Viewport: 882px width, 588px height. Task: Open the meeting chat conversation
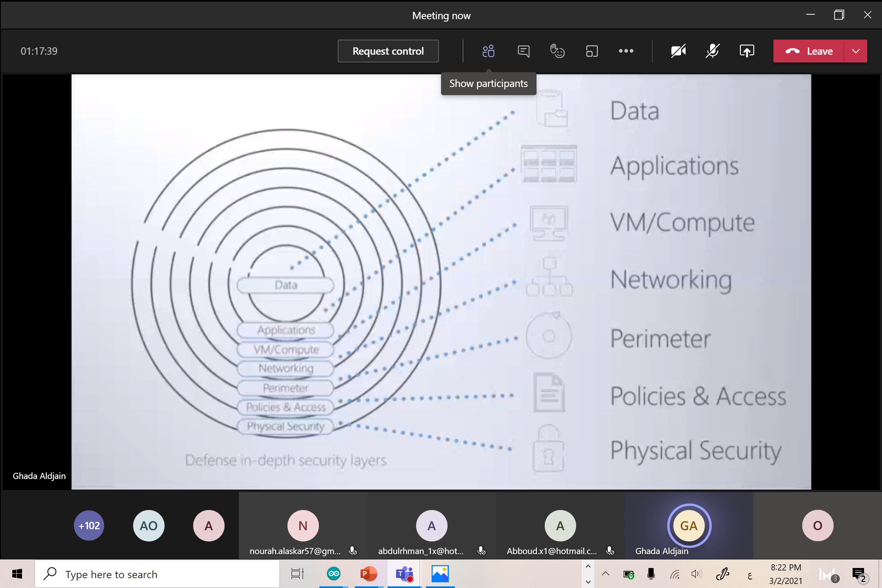pos(523,51)
